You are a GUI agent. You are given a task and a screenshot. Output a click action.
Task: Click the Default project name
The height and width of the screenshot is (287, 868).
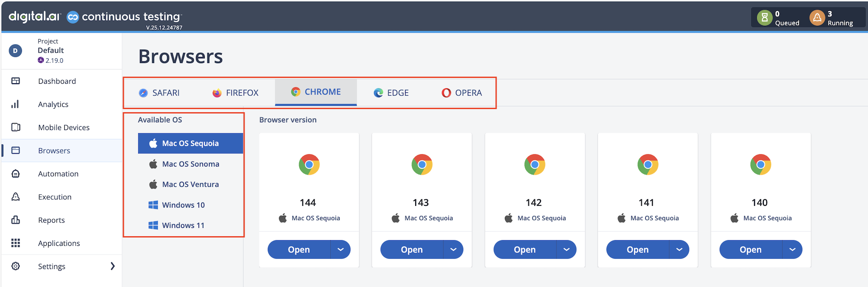pos(51,50)
